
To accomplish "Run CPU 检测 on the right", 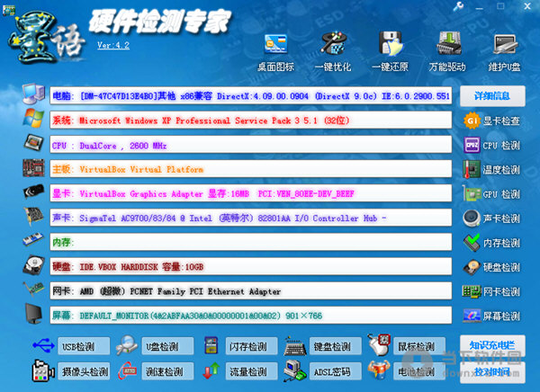I will tap(491, 146).
